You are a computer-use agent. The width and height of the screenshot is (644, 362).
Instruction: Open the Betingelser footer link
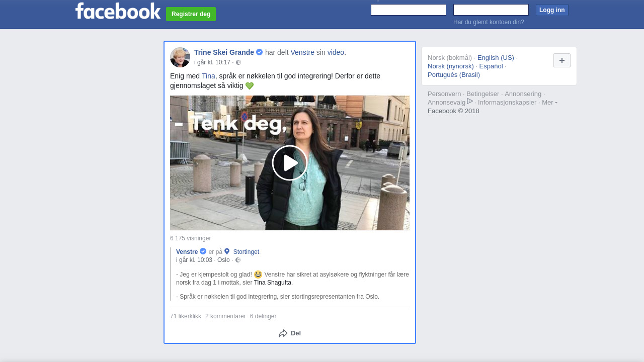pos(483,94)
